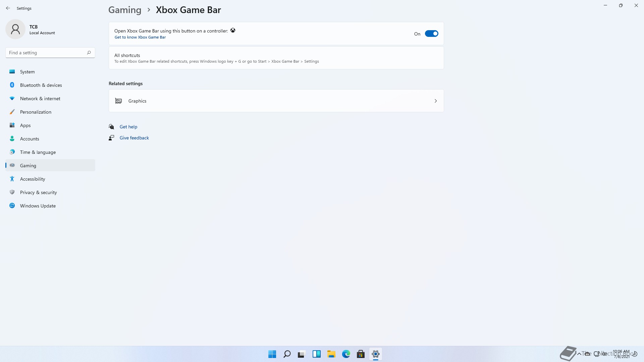644x362 pixels.
Task: Click the Time & language globe icon
Action: click(x=12, y=152)
